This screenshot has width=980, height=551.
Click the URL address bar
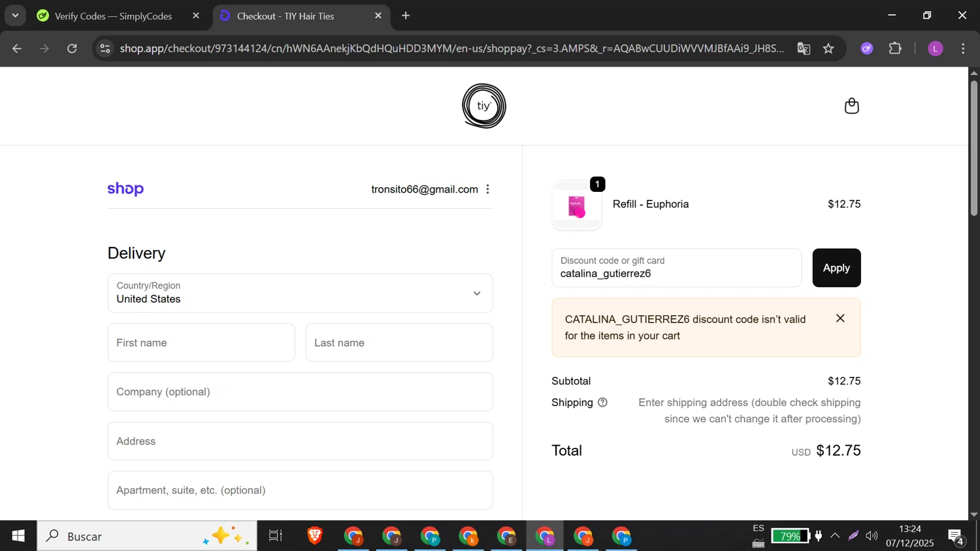pyautogui.click(x=451, y=48)
